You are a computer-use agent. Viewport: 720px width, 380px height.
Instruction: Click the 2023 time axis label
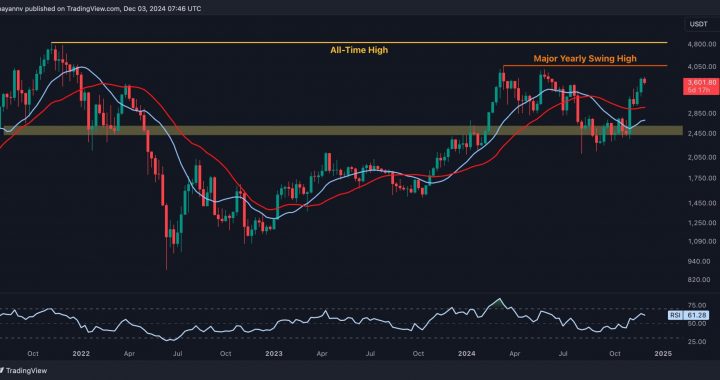[274, 354]
